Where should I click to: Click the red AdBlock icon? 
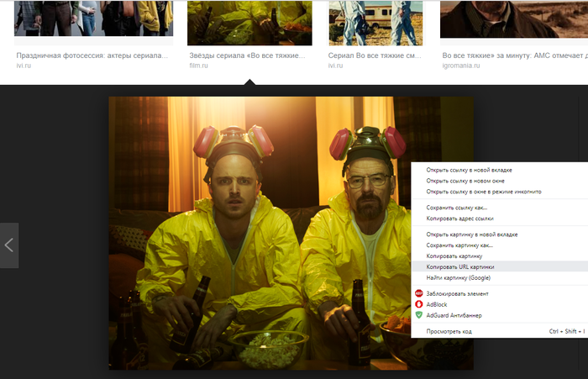[419, 304]
